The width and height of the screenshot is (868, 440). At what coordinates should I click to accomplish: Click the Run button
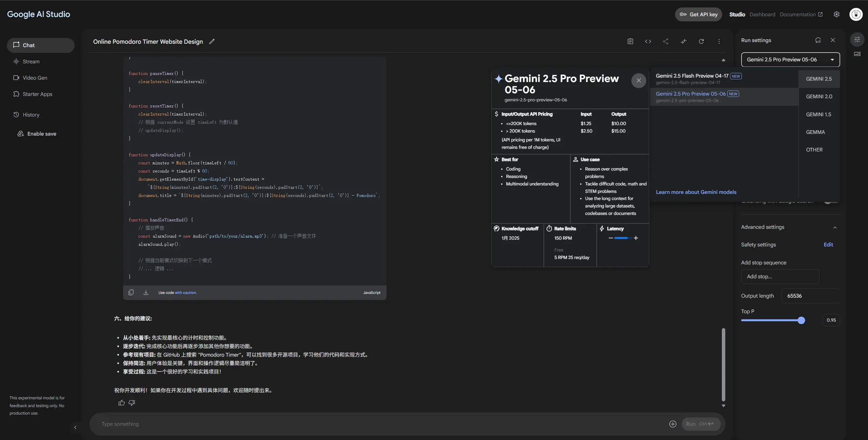[701, 424]
